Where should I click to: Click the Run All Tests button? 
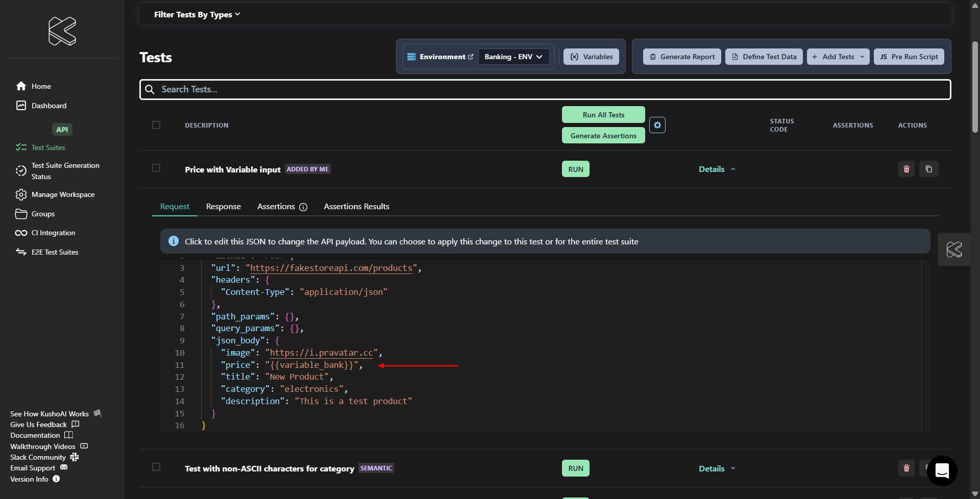tap(603, 115)
